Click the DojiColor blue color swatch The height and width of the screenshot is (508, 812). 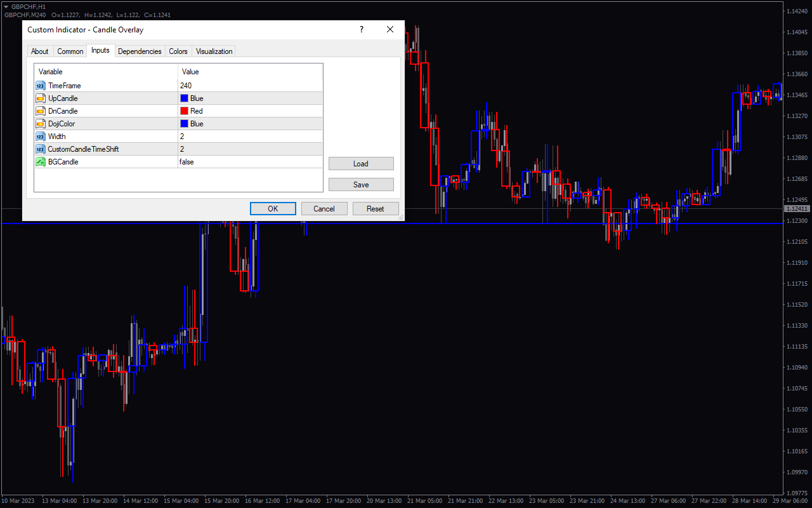tap(185, 124)
